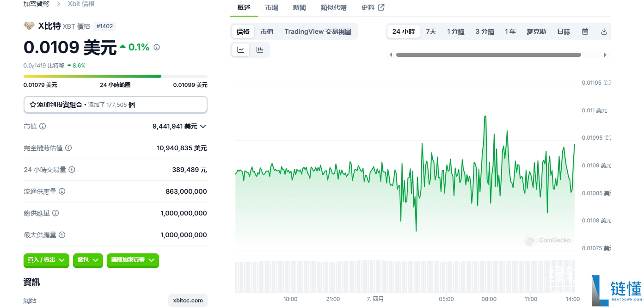Expand the 買入 / 賣出 dropdown
The image size is (644, 307).
pyautogui.click(x=46, y=260)
